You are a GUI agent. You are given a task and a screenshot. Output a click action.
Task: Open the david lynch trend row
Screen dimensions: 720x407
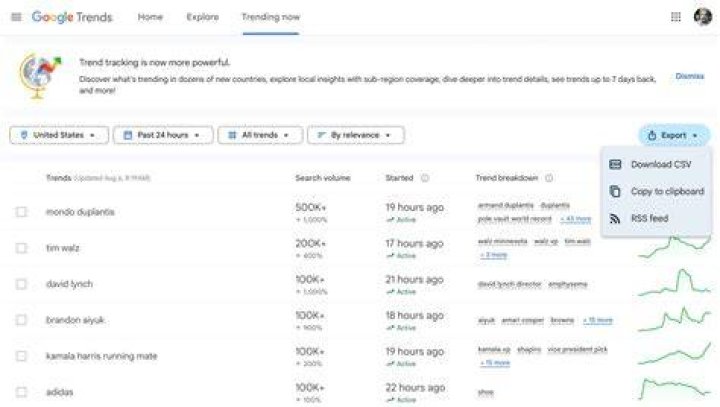[x=69, y=284]
